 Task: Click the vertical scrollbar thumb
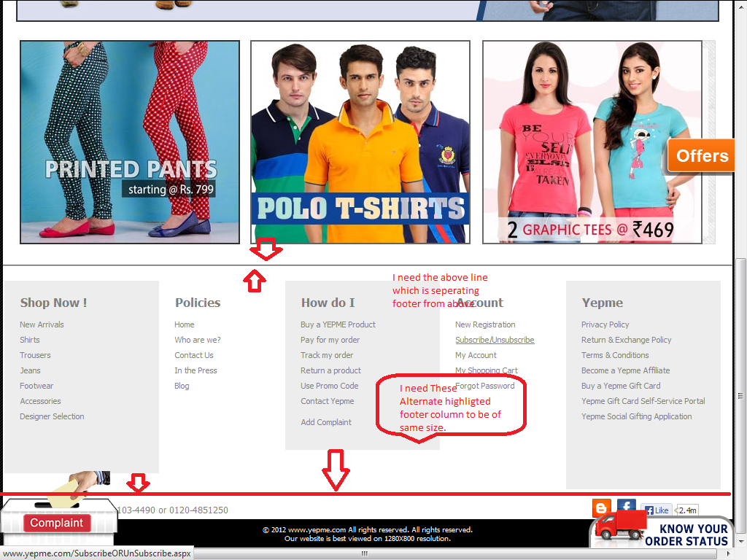coord(740,395)
